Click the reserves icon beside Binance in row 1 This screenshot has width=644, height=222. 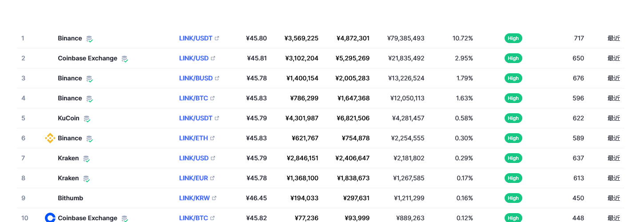pyautogui.click(x=89, y=39)
